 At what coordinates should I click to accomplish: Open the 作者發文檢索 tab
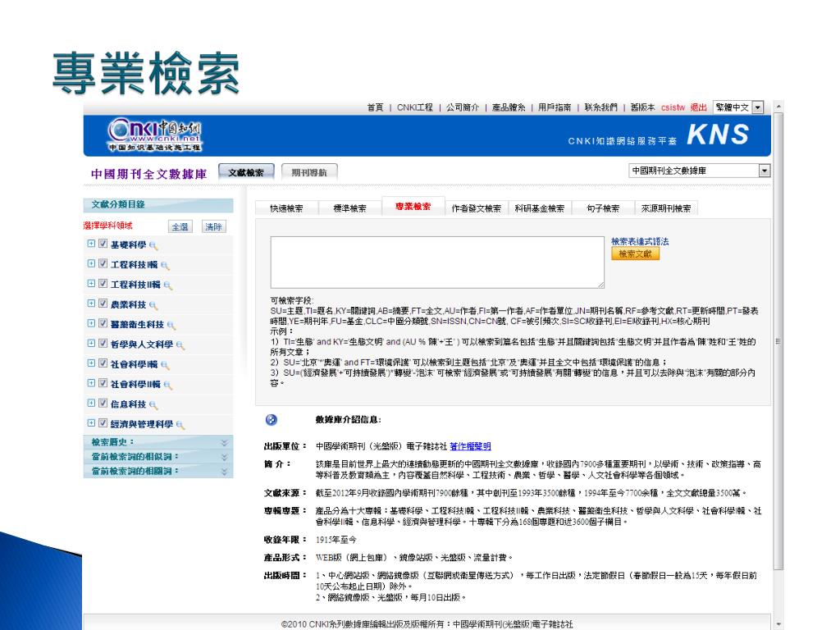[x=477, y=208]
